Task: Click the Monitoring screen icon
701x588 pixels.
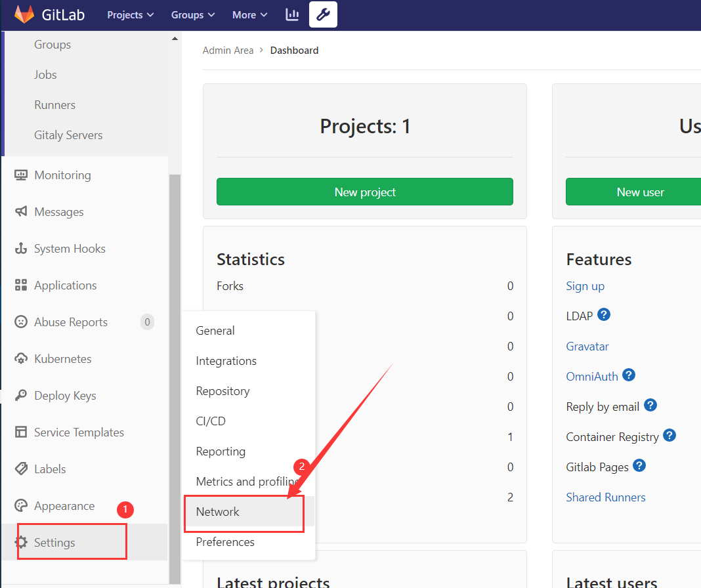Action: [x=21, y=175]
